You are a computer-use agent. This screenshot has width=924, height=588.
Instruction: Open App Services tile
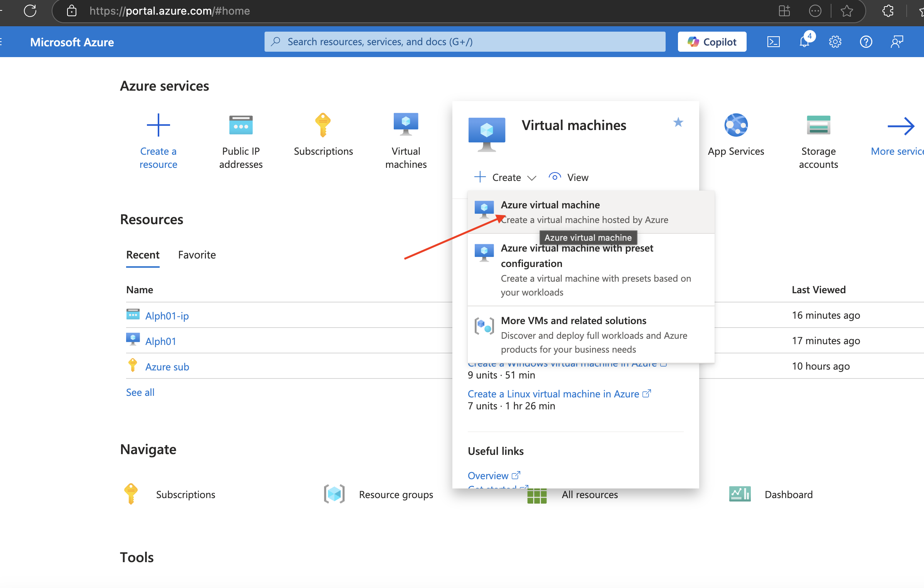coord(736,135)
